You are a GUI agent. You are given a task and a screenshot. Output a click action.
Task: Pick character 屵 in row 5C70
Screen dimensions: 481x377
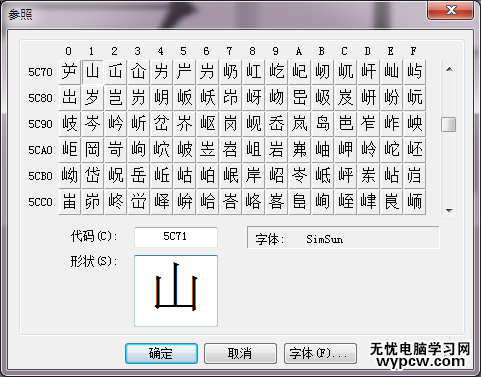[185, 72]
